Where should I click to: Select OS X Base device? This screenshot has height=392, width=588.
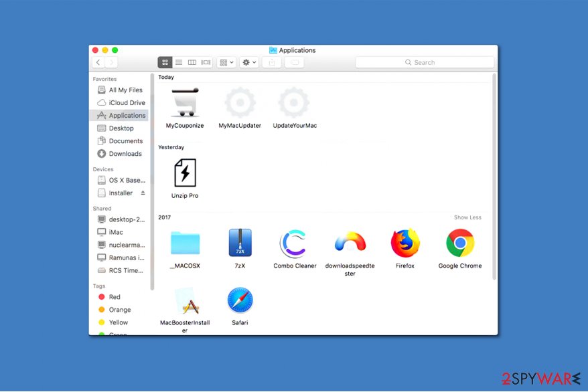pyautogui.click(x=120, y=180)
